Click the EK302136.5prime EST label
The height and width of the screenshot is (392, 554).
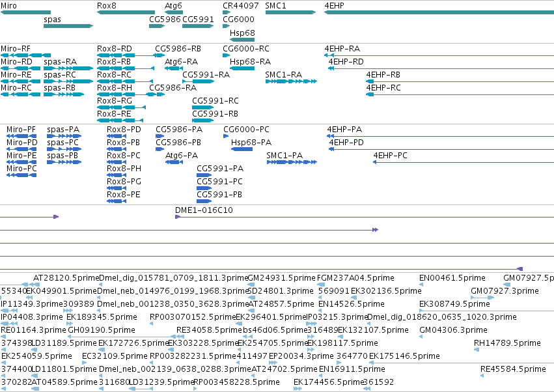[x=386, y=291]
